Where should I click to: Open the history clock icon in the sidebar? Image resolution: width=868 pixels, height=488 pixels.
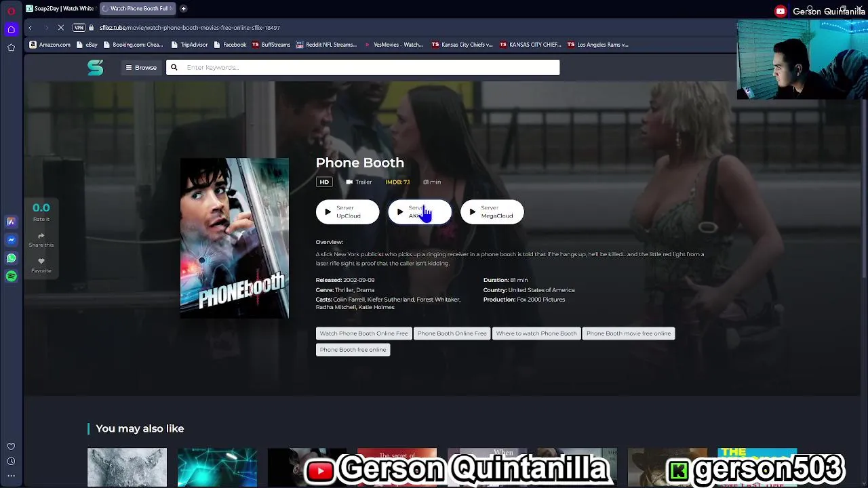11,461
